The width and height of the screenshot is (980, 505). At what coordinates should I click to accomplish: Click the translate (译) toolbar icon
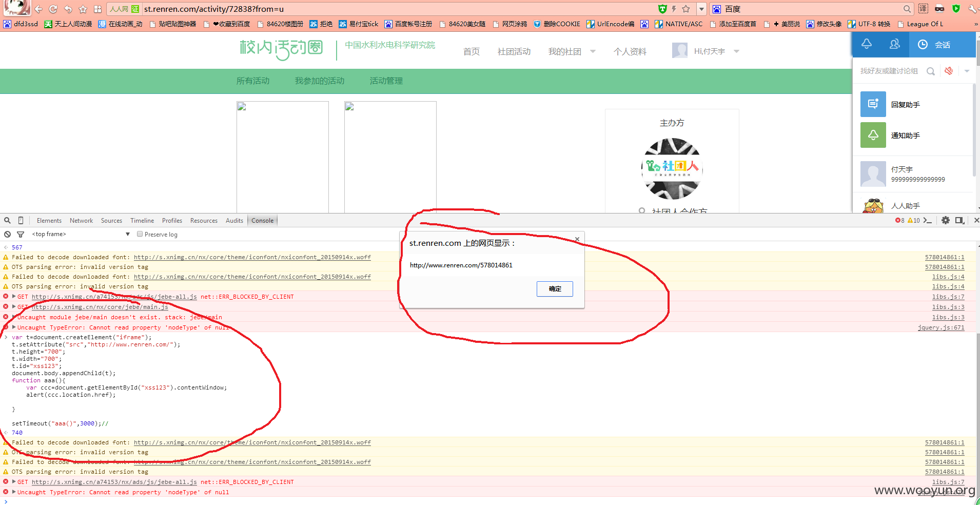[923, 9]
